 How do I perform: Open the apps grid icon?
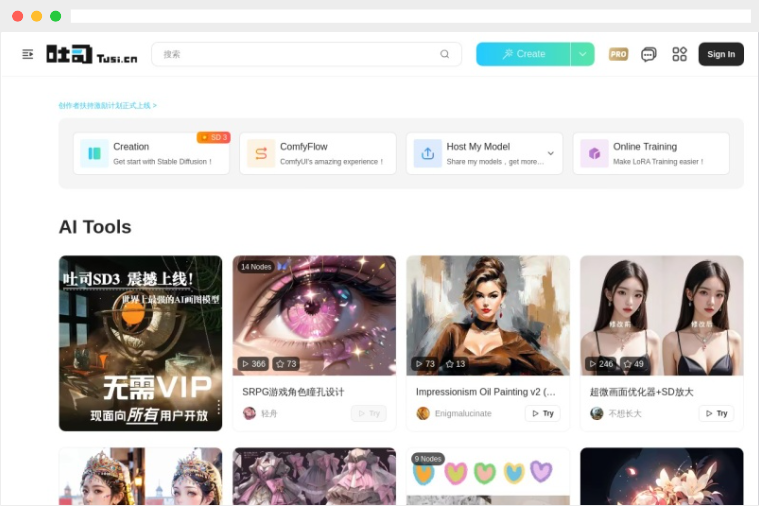(x=680, y=54)
